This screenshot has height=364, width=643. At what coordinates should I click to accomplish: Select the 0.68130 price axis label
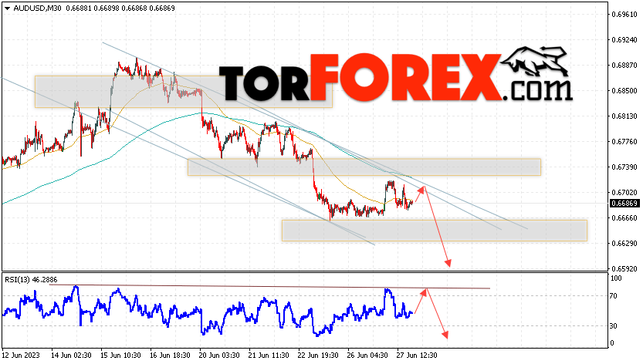(624, 116)
